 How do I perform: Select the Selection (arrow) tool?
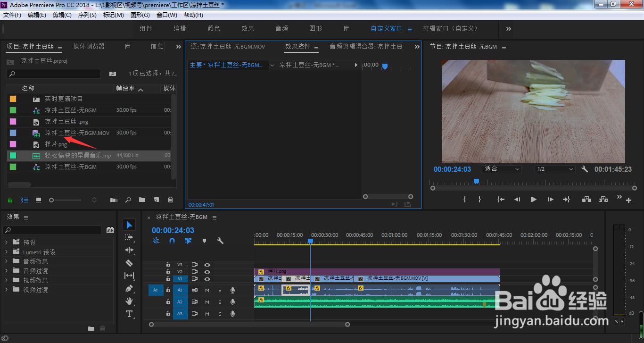pyautogui.click(x=129, y=225)
